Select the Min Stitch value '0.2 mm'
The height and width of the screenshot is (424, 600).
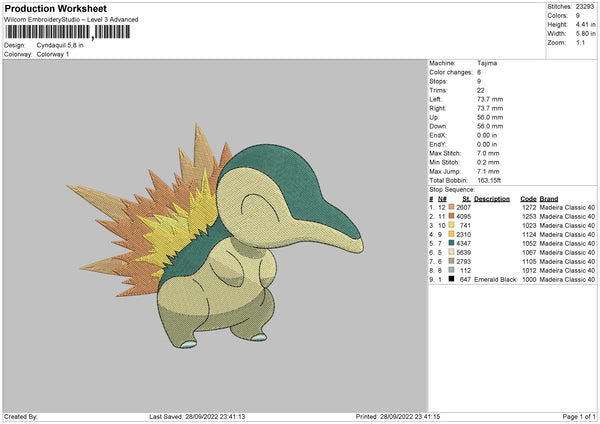488,162
